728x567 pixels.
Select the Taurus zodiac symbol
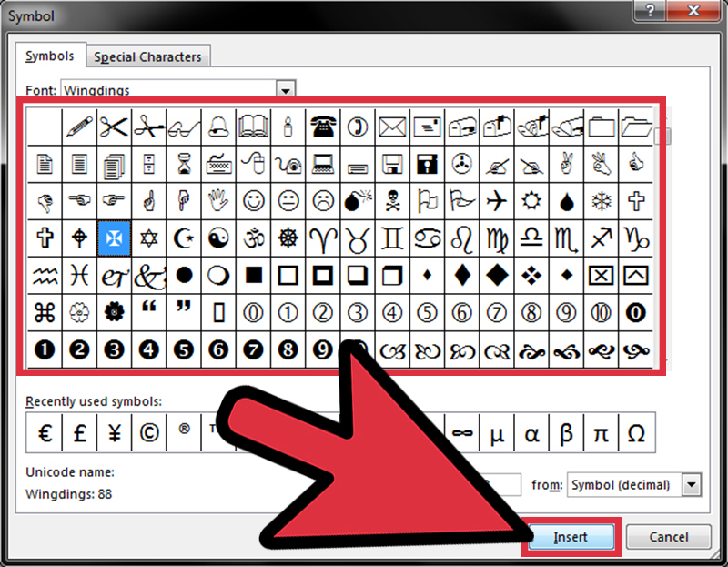pyautogui.click(x=358, y=238)
